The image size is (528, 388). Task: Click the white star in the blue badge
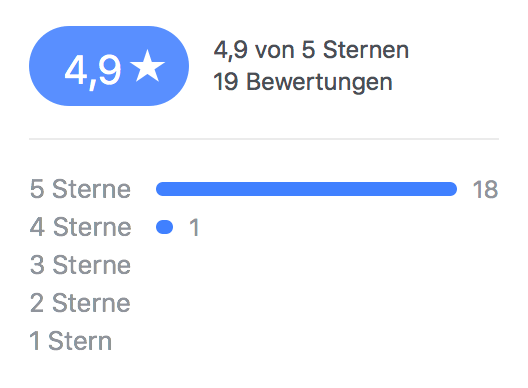pos(148,66)
